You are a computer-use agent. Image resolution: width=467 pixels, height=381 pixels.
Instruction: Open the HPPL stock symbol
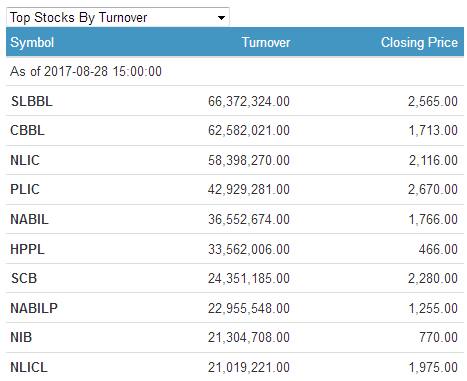tap(27, 249)
